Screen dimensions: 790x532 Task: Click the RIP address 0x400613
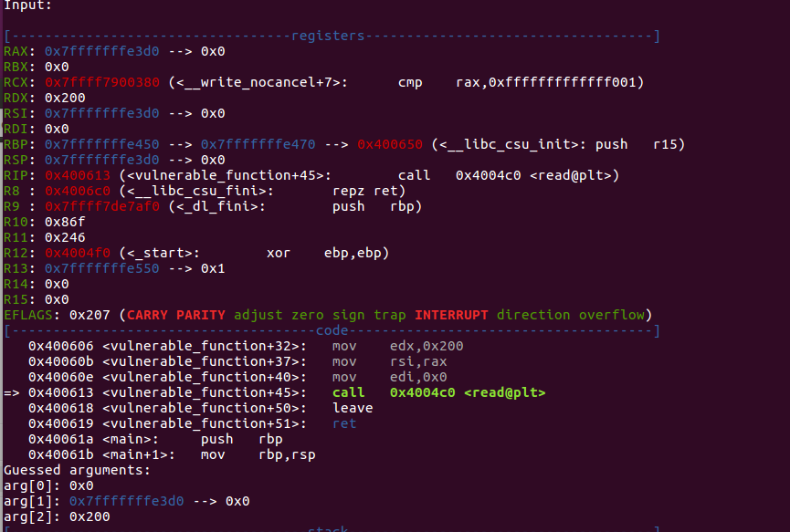pos(78,175)
